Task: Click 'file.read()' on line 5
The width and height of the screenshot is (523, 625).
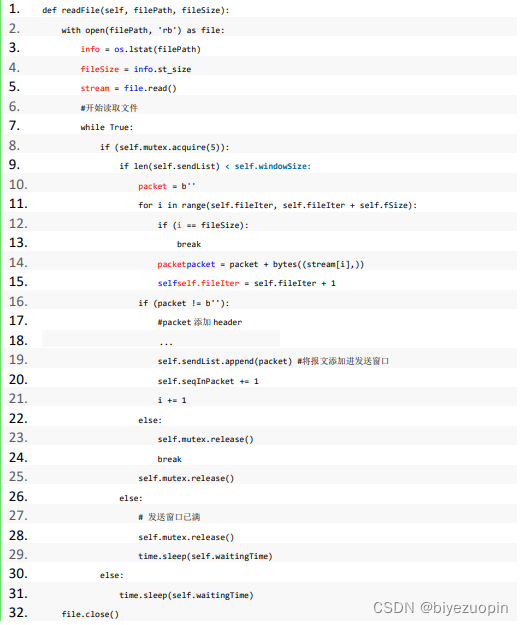Action: [x=150, y=88]
